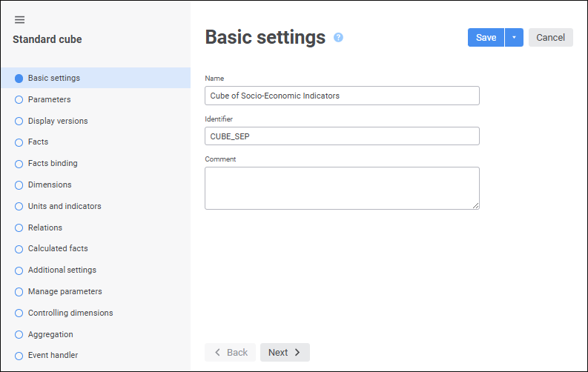Open the Event handler section

coord(53,355)
